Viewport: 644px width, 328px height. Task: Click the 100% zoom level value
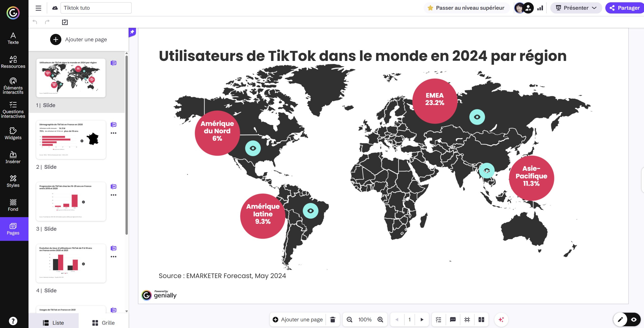(x=365, y=320)
